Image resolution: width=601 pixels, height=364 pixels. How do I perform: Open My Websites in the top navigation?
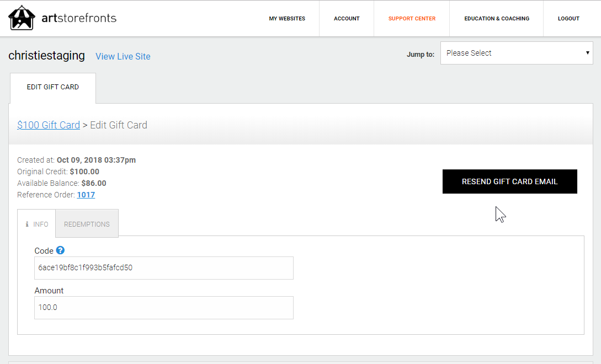tap(287, 19)
